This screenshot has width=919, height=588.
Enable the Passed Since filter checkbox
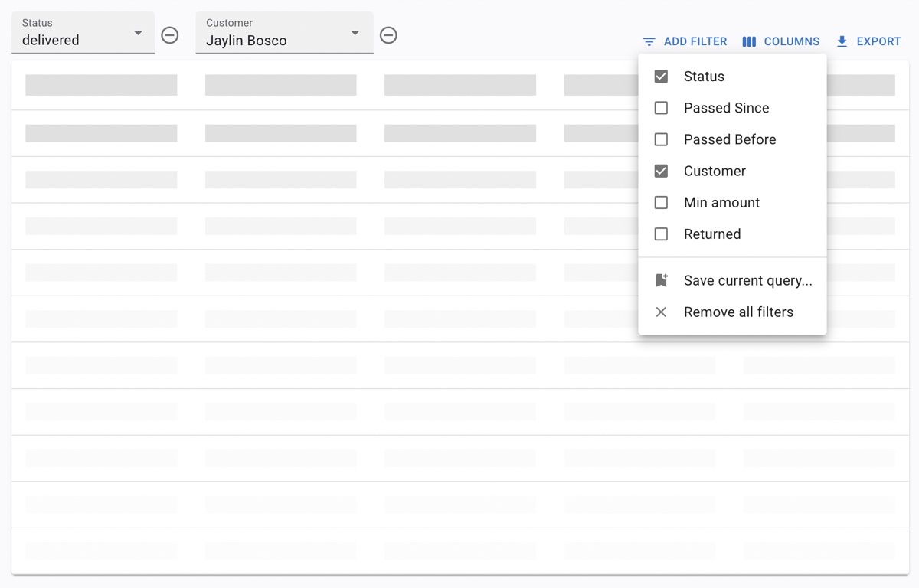point(661,108)
